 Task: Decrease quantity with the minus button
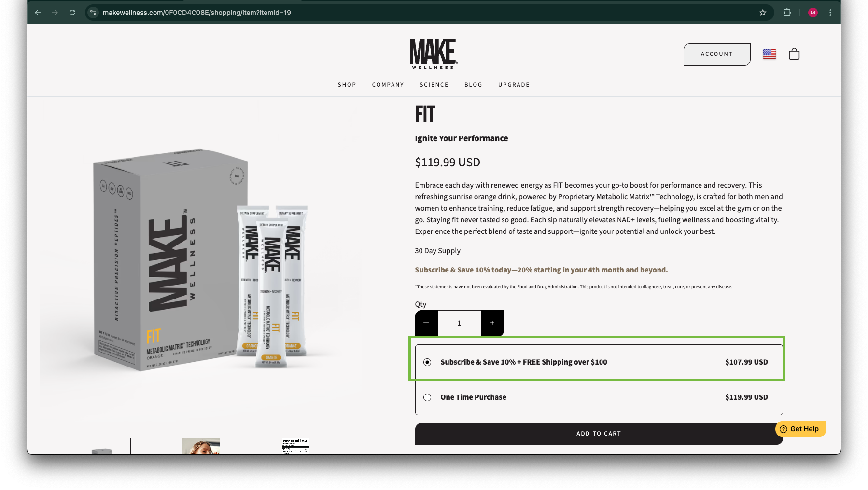(x=426, y=323)
